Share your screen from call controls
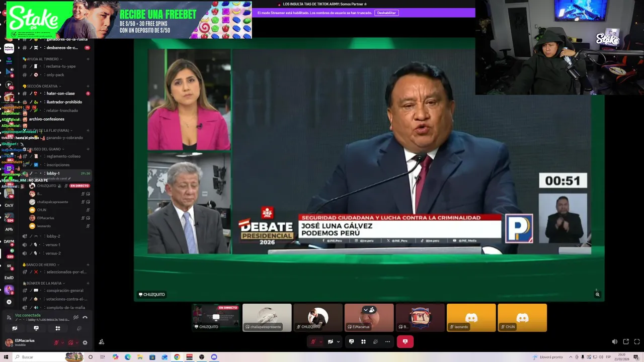Image resolution: width=644 pixels, height=362 pixels. pyautogui.click(x=351, y=341)
